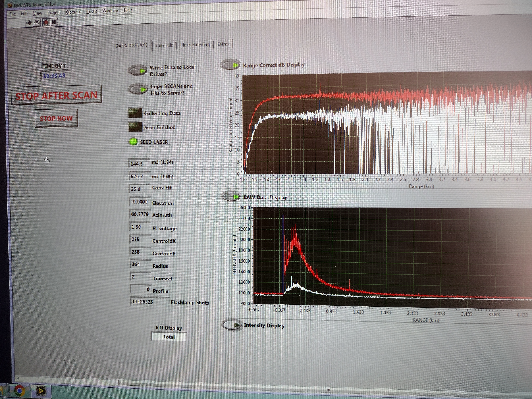The height and width of the screenshot is (399, 532).
Task: Toggle Copy BSCANs and Hks to Server
Action: coord(138,89)
